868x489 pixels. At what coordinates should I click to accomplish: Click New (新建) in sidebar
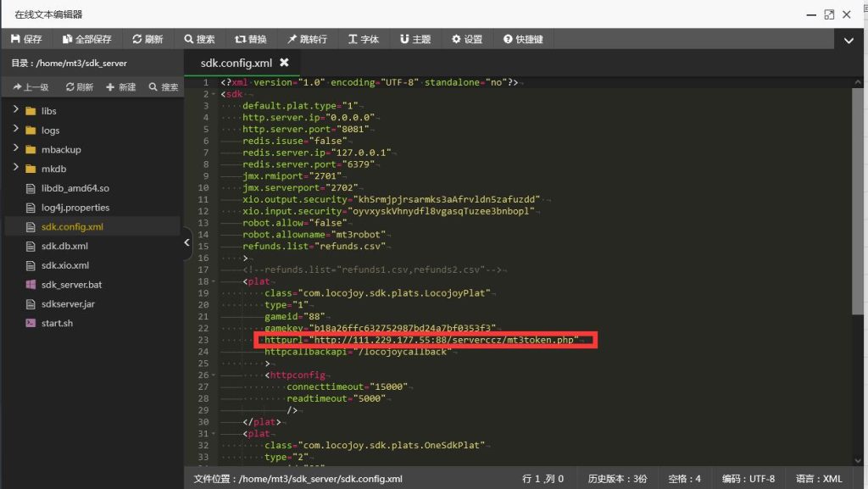tap(120, 87)
